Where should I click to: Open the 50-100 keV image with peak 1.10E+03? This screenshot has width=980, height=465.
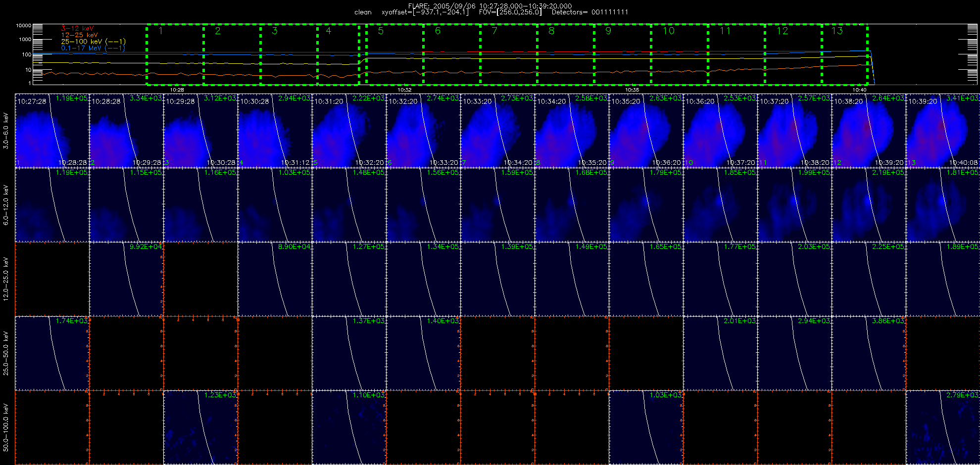349,427
